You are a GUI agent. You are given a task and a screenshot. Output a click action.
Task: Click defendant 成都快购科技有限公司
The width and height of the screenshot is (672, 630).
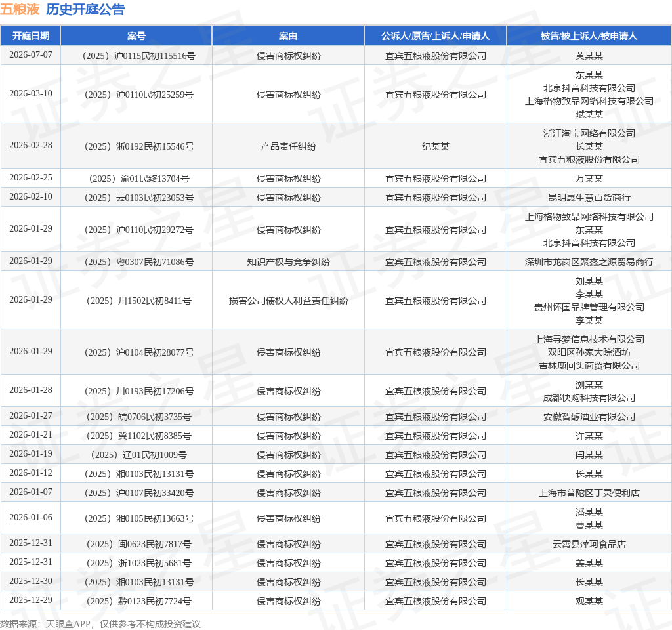(589, 398)
